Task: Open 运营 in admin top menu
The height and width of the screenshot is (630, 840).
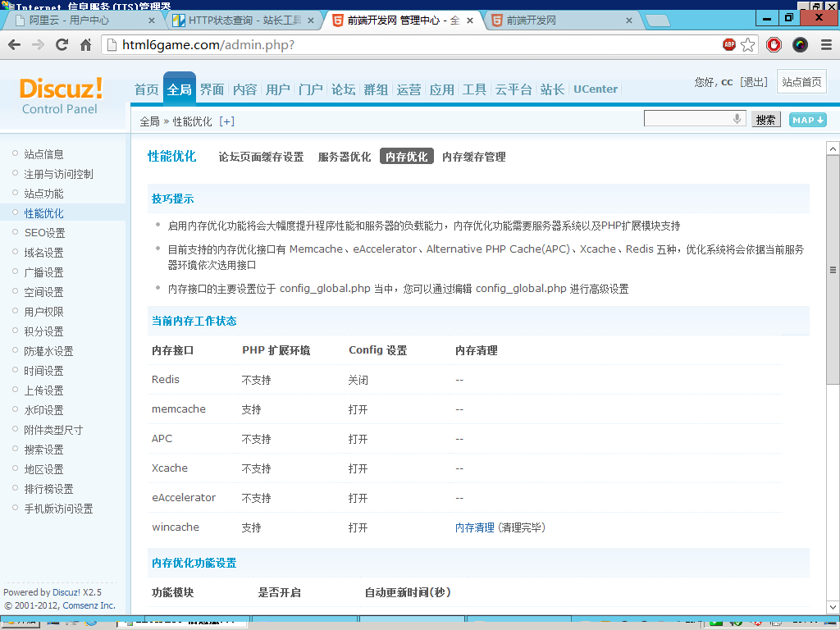Action: pyautogui.click(x=409, y=89)
